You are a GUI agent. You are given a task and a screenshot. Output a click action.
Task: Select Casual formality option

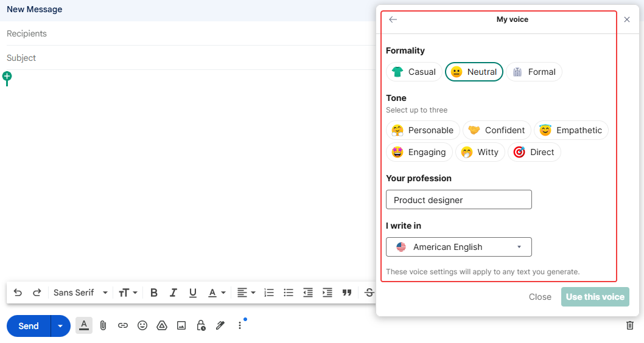tap(414, 72)
